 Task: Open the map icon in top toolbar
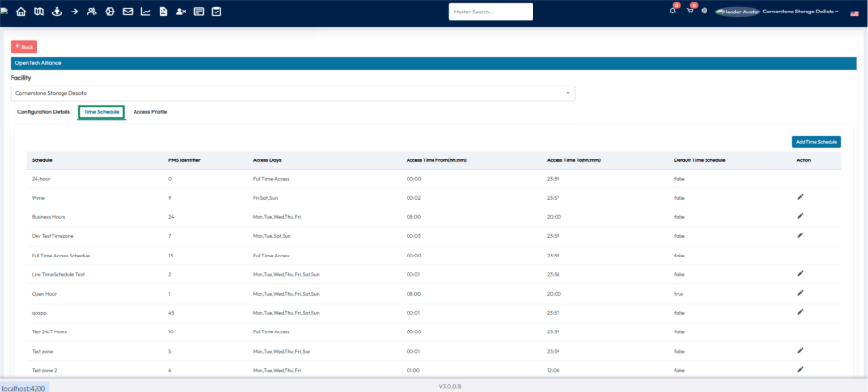[x=38, y=12]
